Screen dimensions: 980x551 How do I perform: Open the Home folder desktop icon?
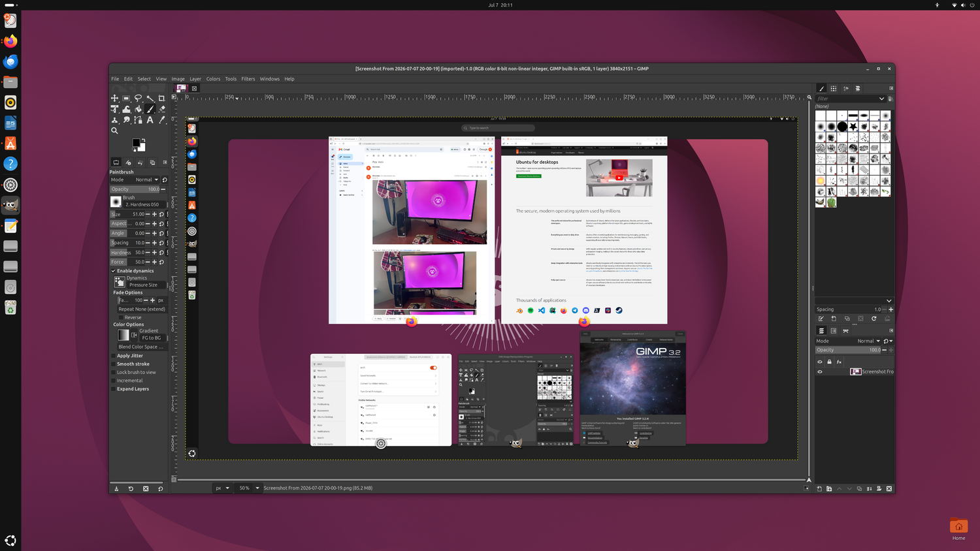958,529
